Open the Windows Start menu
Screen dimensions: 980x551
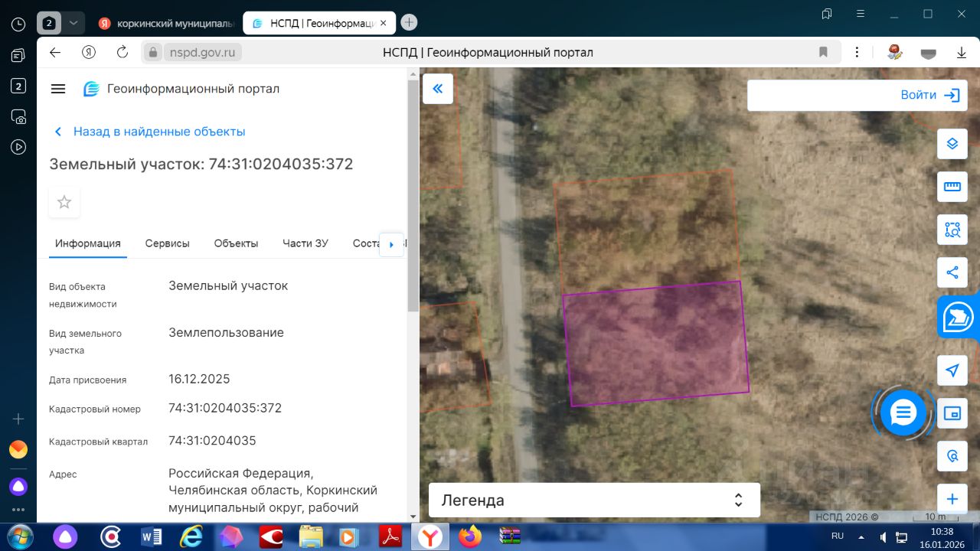point(18,536)
